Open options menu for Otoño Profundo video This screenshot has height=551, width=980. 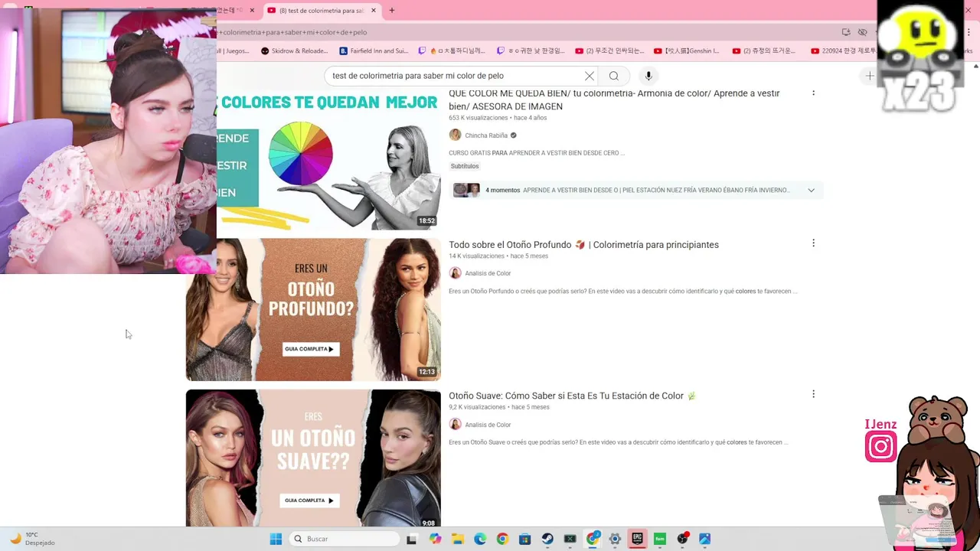tap(813, 243)
